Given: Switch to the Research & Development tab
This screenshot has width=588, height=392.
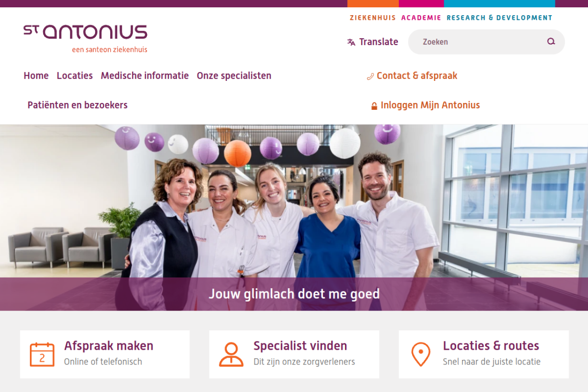Looking at the screenshot, I should click(x=500, y=18).
